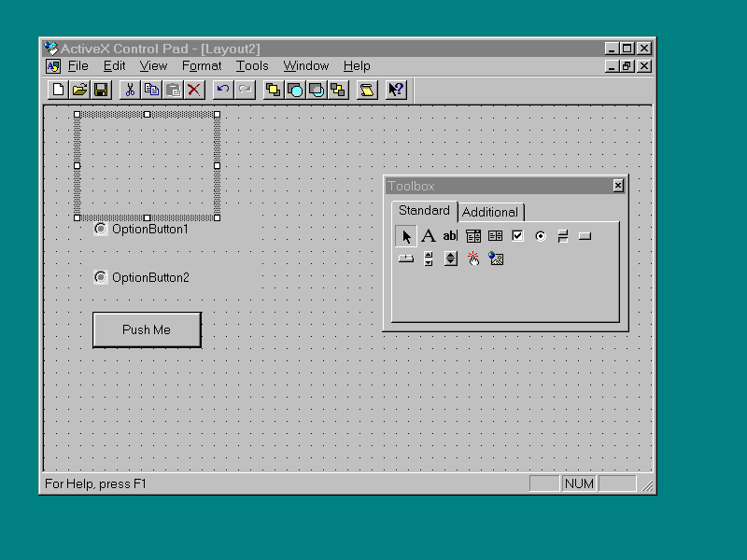Viewport: 747px width, 560px height.
Task: Select the TextBox 'ab' tool in Toolbox
Action: coord(450,236)
